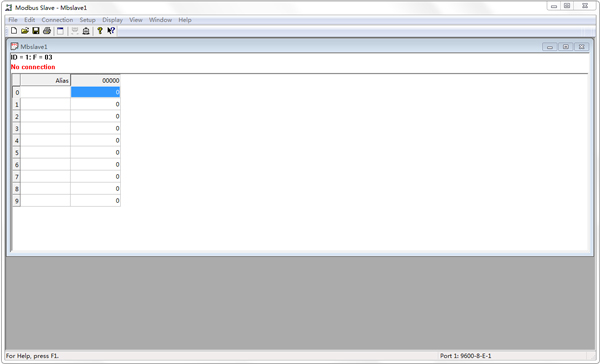Click the row header numbered 0
The image size is (600, 364).
pyautogui.click(x=16, y=92)
